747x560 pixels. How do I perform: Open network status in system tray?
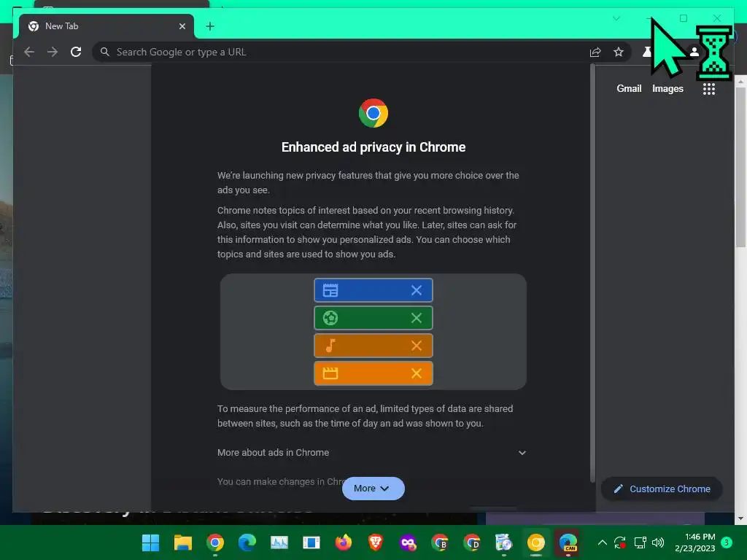coord(640,542)
